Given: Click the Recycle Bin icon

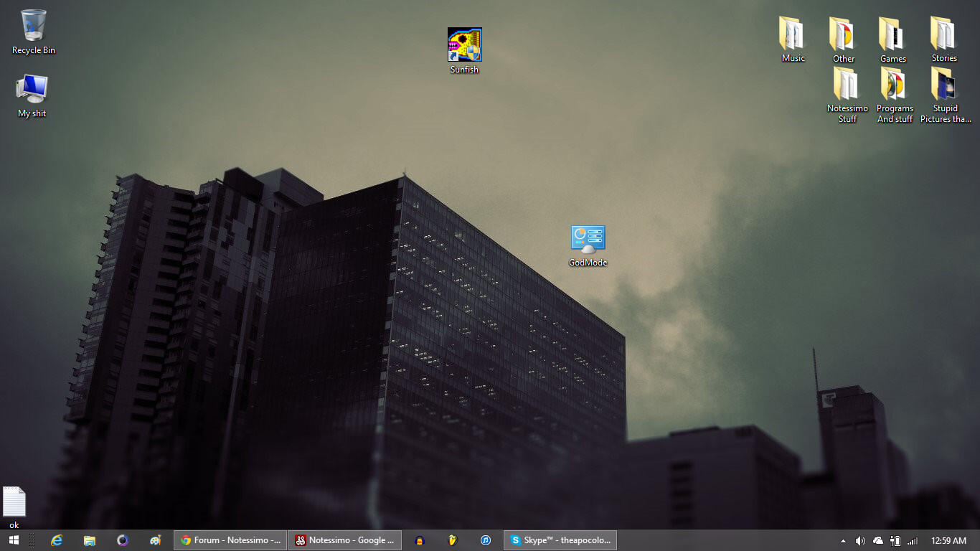Looking at the screenshot, I should click(33, 26).
